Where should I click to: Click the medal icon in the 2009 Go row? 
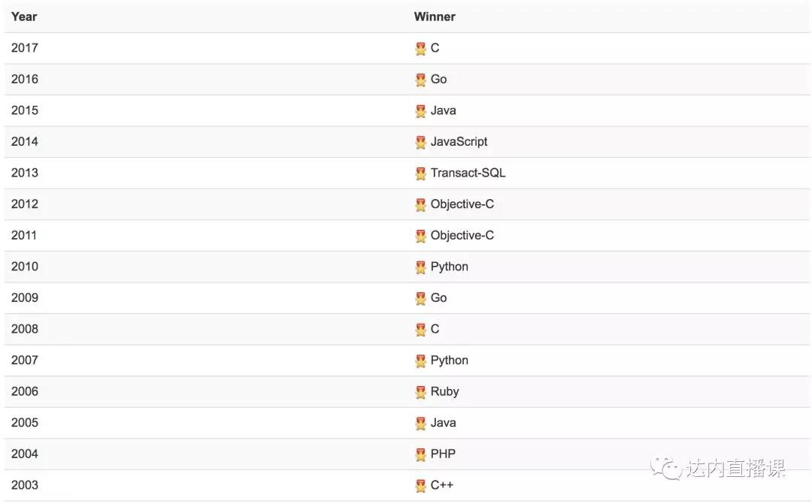(420, 299)
